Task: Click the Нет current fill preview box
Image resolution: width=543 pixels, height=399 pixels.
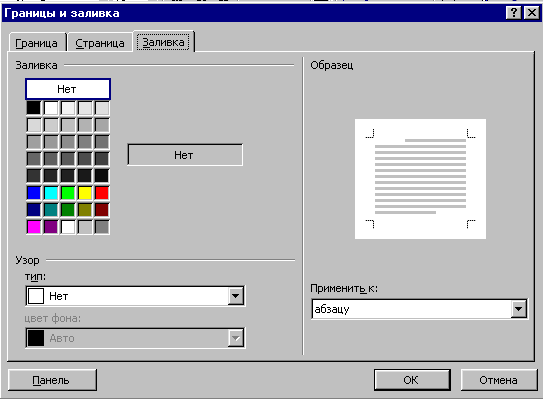Action: [185, 155]
